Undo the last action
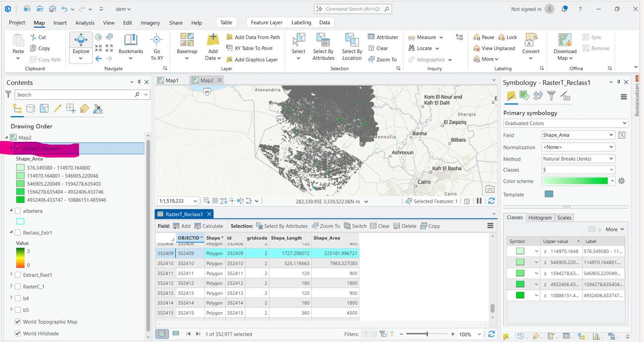 [64, 9]
